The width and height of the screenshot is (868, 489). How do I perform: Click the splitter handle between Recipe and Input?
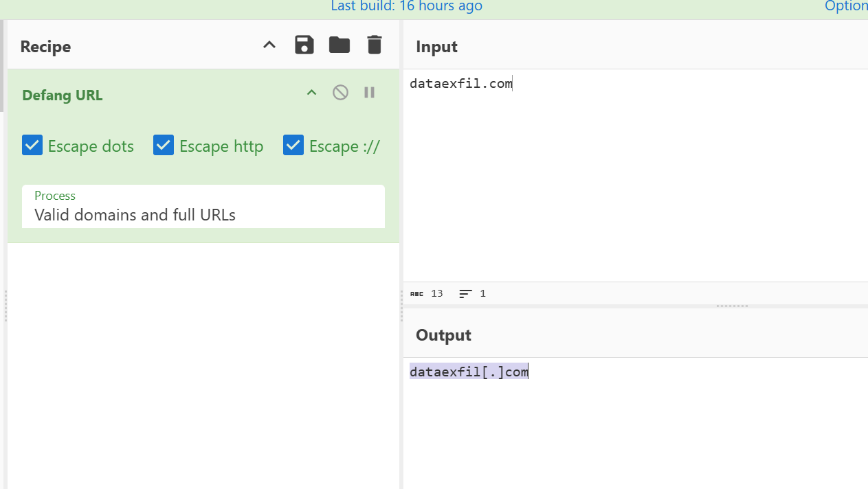click(x=401, y=306)
